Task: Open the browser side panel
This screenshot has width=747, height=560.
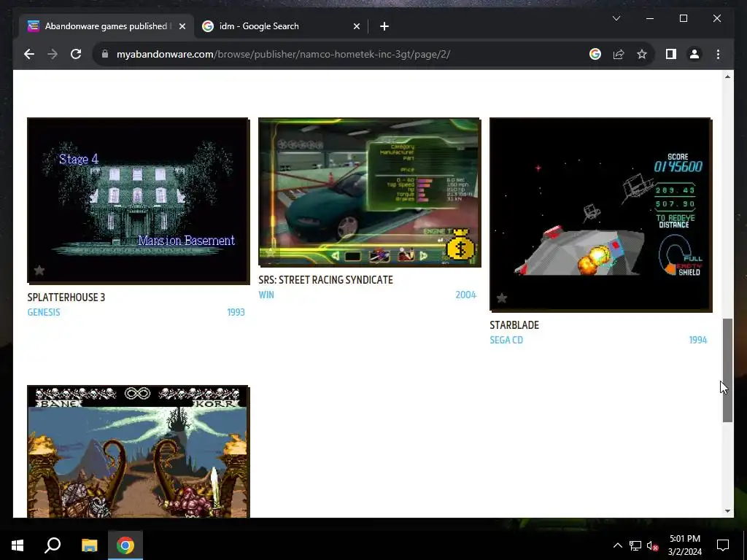Action: [x=671, y=54]
